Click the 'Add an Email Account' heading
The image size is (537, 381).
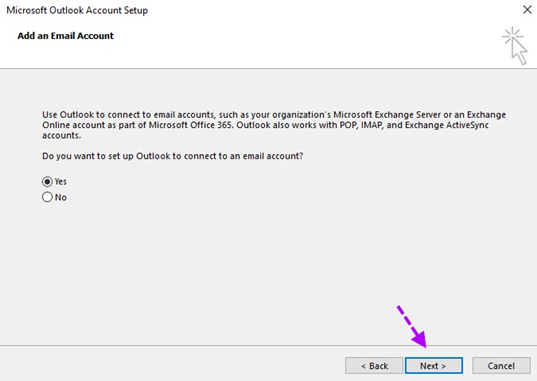coord(65,36)
